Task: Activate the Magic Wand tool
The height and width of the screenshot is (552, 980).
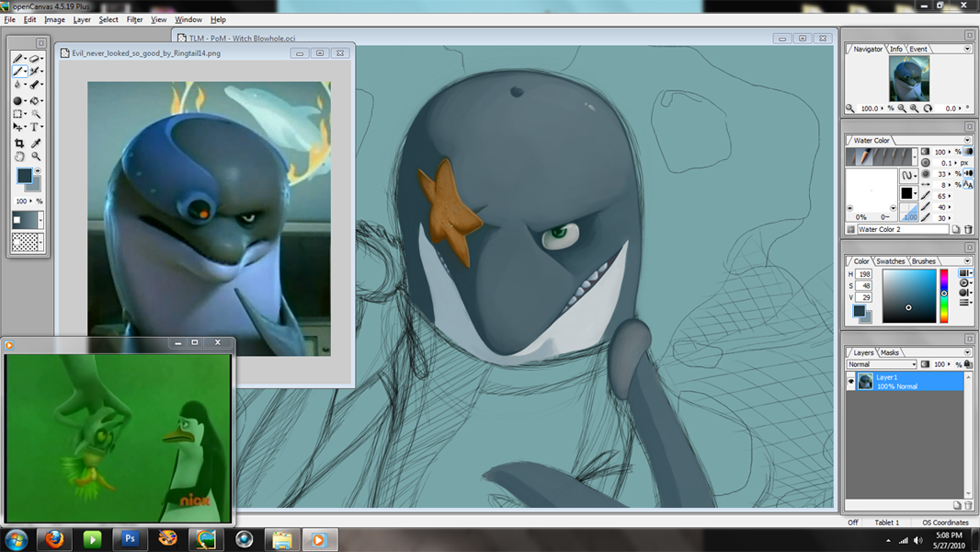Action: pyautogui.click(x=36, y=114)
